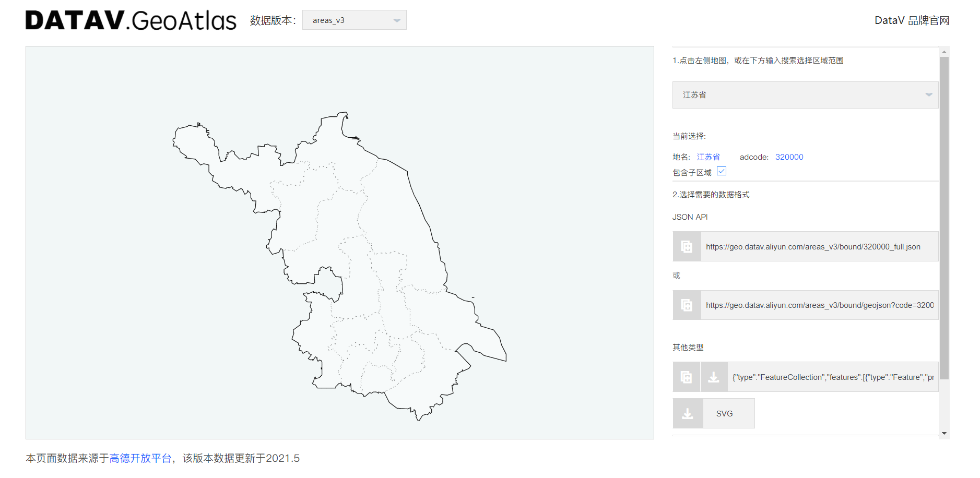
Task: Select the geojson?code URL field
Action: [x=819, y=305]
